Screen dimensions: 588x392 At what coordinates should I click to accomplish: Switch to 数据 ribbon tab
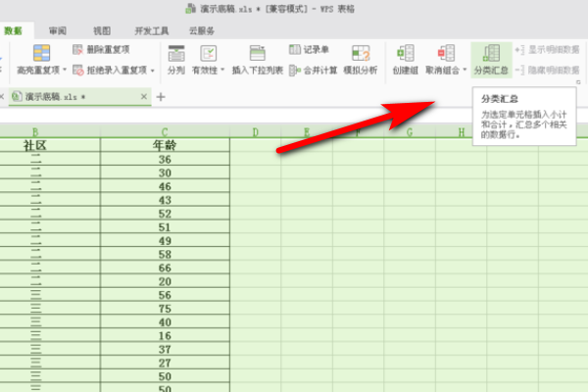[x=14, y=30]
